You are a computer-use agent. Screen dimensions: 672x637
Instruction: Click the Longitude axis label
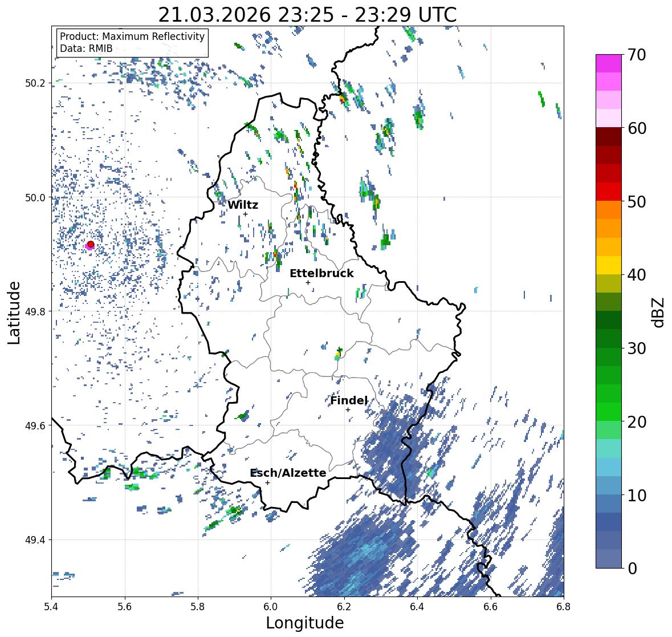click(305, 623)
